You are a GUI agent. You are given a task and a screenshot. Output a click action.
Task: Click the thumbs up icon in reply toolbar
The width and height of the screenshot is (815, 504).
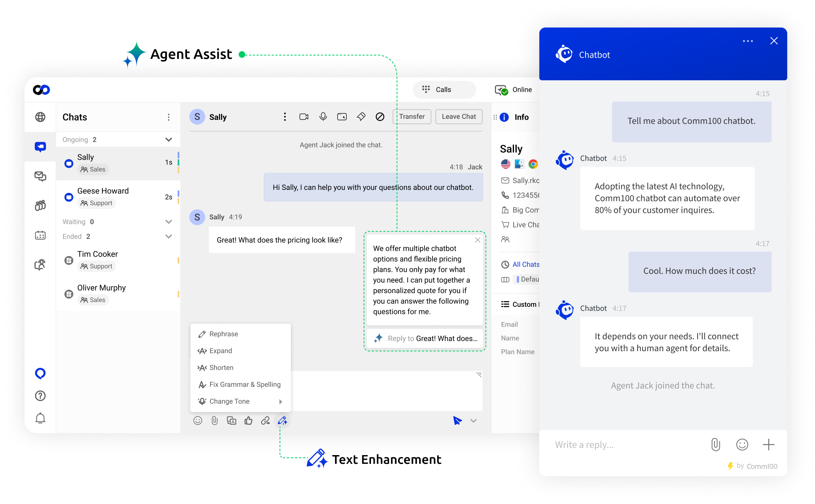point(249,421)
